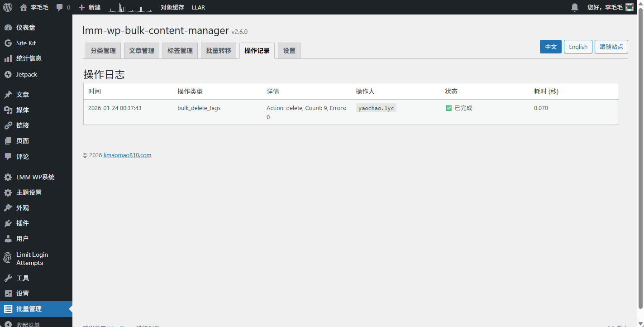Select the 中文 language button
This screenshot has height=327, width=644.
(x=551, y=47)
